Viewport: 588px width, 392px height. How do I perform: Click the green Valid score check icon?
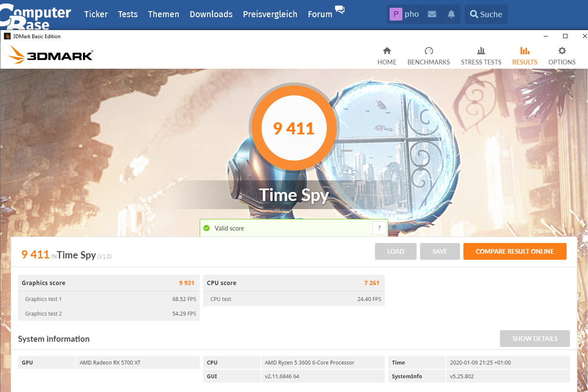tap(207, 228)
